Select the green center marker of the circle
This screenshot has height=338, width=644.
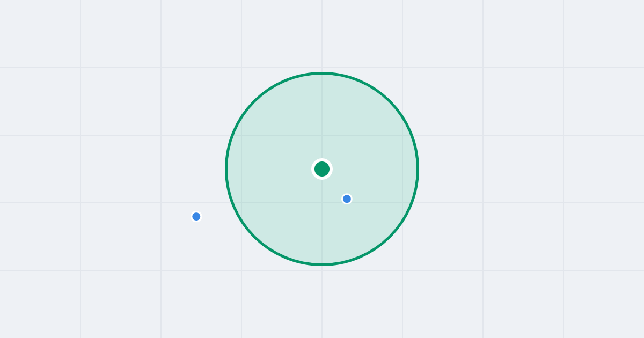pyautogui.click(x=322, y=169)
